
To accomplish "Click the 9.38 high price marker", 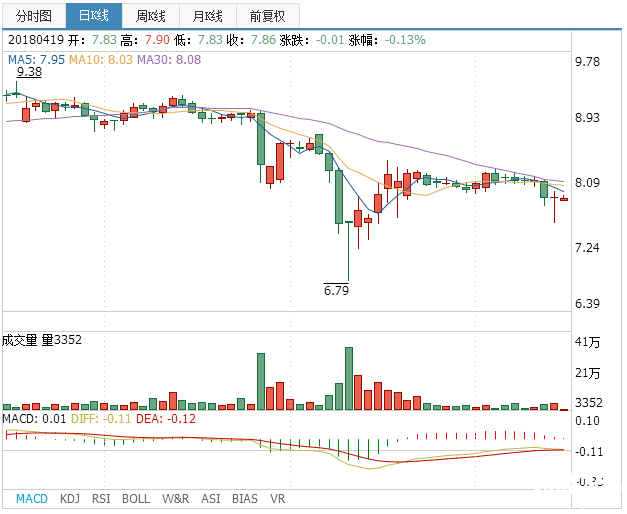I will click(29, 72).
